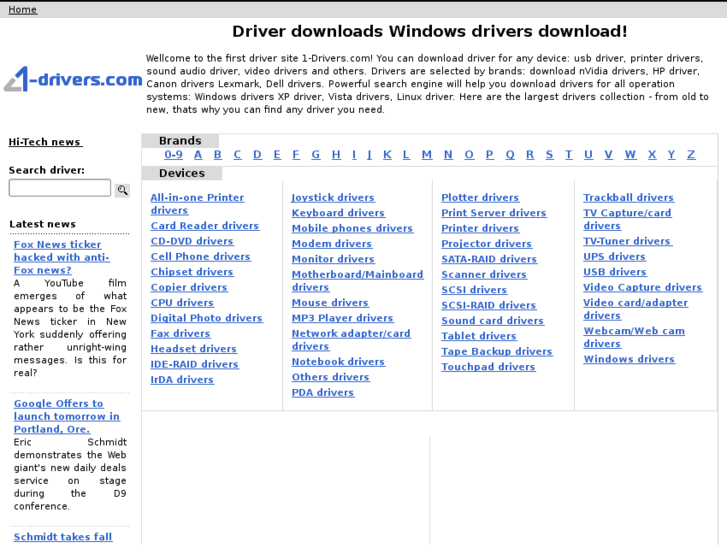Open Keyboard drivers category
This screenshot has width=727, height=545.
click(x=338, y=213)
